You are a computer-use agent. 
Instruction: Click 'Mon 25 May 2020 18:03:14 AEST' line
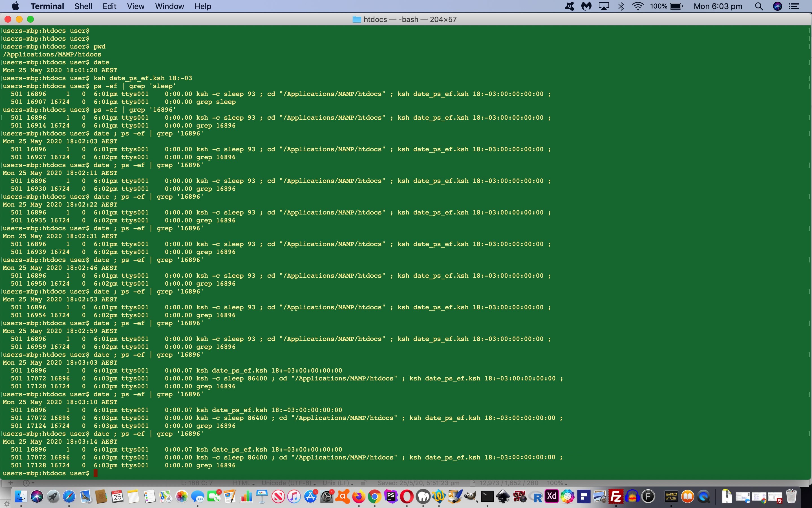(x=60, y=441)
